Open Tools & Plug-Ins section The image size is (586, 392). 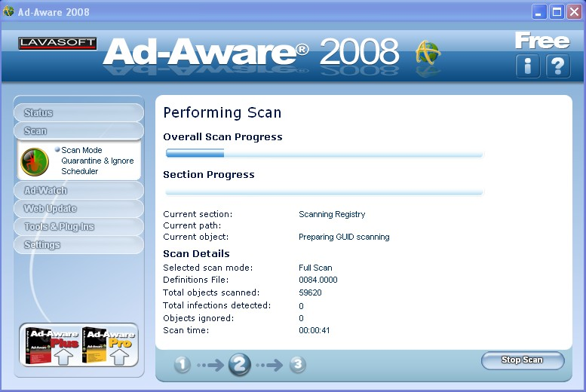pos(78,226)
